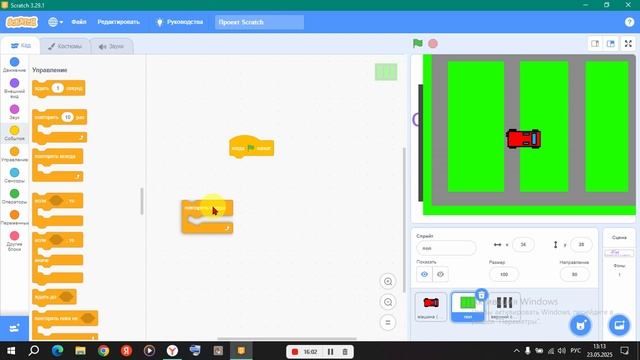Stop the project with red stop button

click(x=433, y=43)
